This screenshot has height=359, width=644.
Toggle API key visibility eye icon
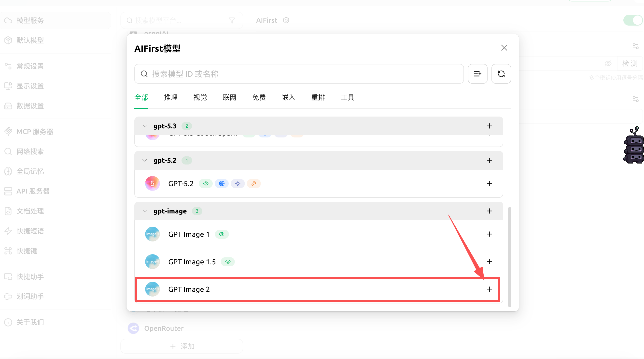coord(608,64)
